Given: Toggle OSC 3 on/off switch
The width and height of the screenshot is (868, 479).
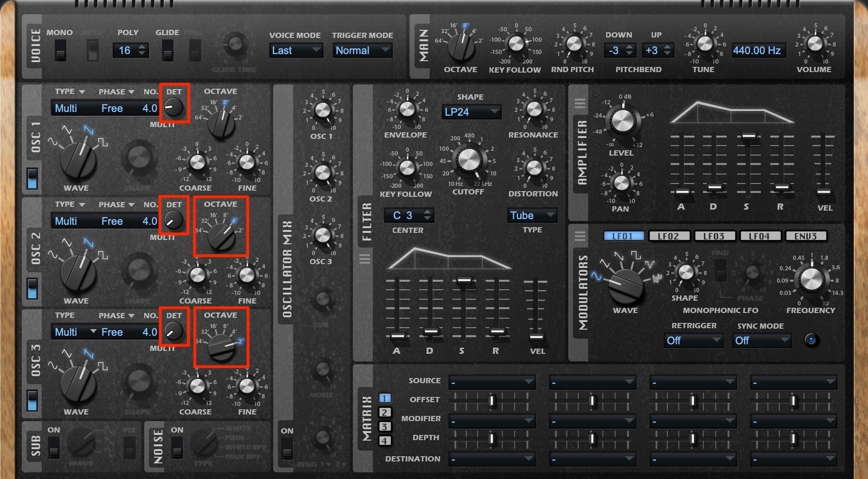Looking at the screenshot, I should [x=32, y=401].
